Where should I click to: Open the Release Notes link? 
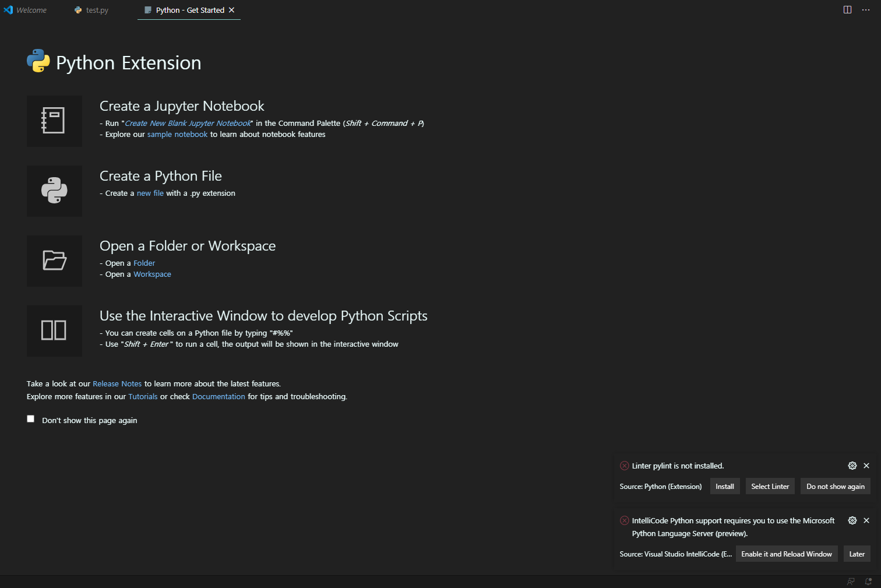point(117,383)
